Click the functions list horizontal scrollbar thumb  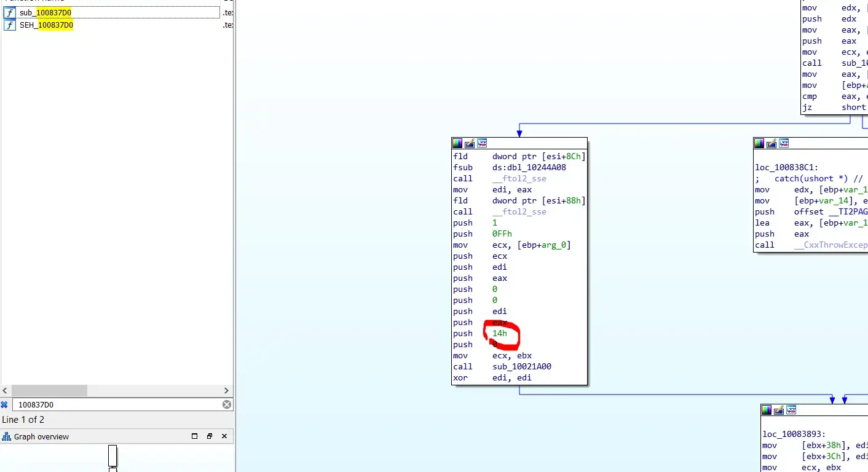tap(49, 390)
